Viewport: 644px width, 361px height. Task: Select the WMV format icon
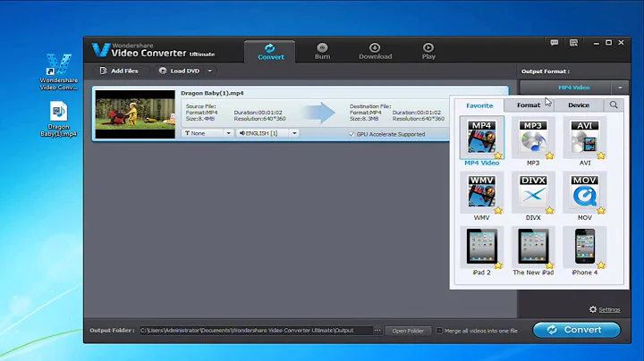pos(481,192)
